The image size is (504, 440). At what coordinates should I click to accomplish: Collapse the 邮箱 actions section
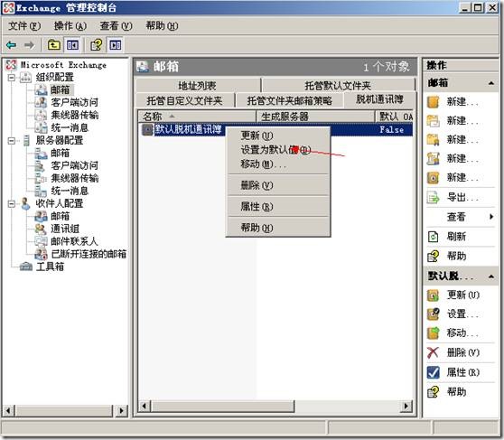coord(490,83)
